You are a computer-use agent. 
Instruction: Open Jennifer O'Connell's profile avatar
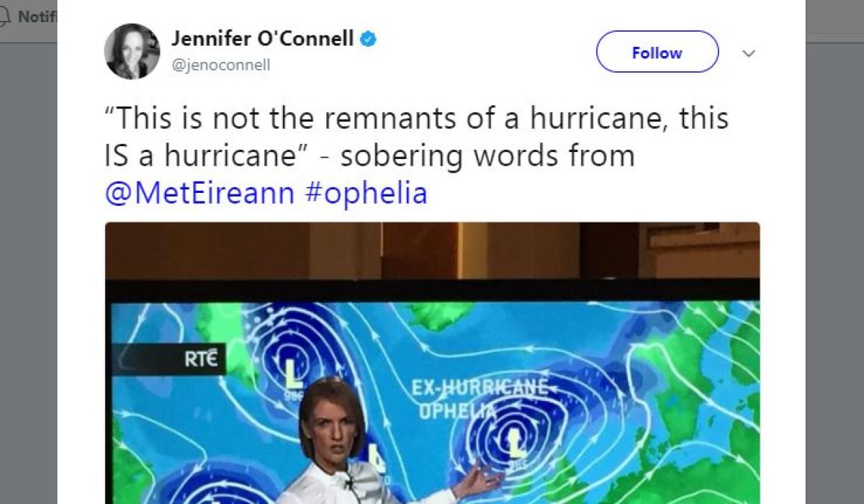132,51
